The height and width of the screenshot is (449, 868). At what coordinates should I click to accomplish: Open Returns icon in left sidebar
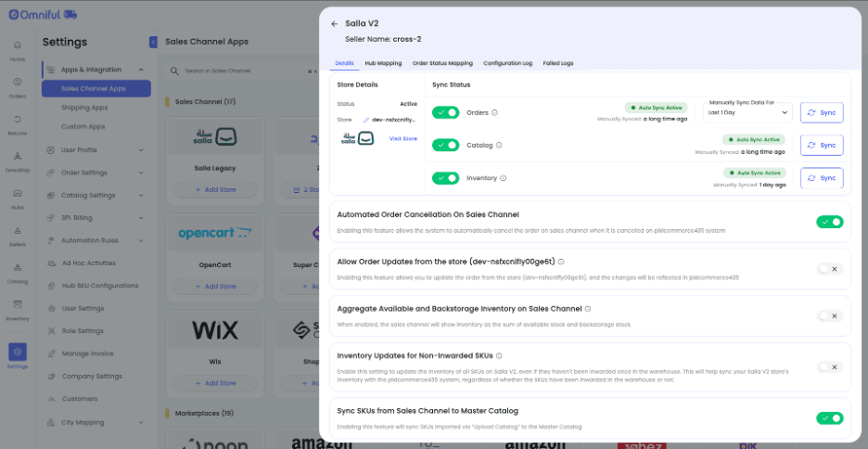[x=18, y=124]
